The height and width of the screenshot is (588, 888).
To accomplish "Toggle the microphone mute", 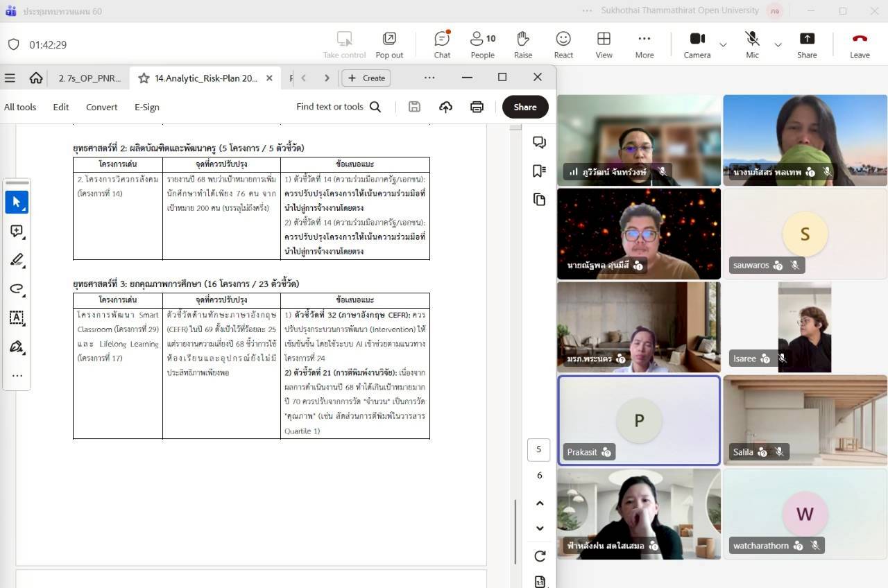I will pyautogui.click(x=752, y=44).
